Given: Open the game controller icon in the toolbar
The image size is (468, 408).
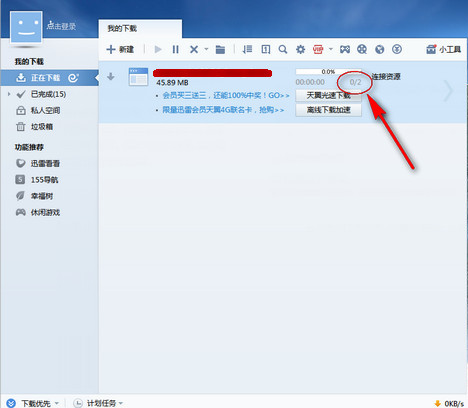Looking at the screenshot, I should (x=345, y=50).
